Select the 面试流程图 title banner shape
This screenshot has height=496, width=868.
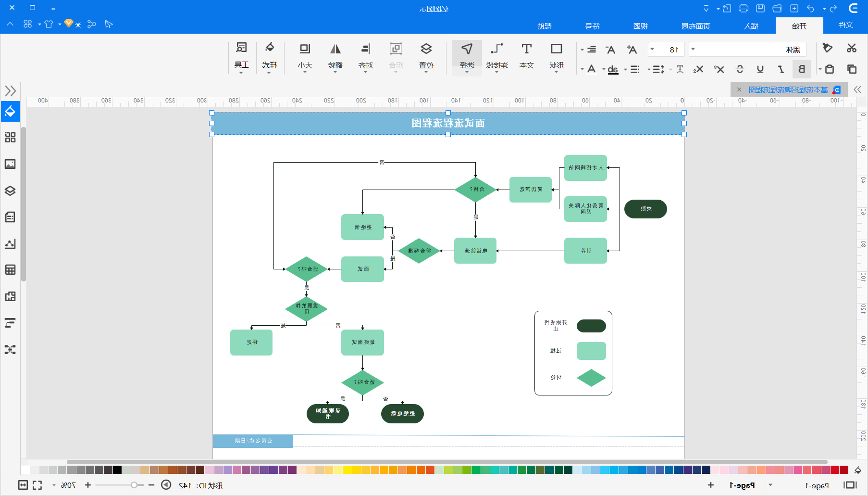click(x=448, y=124)
